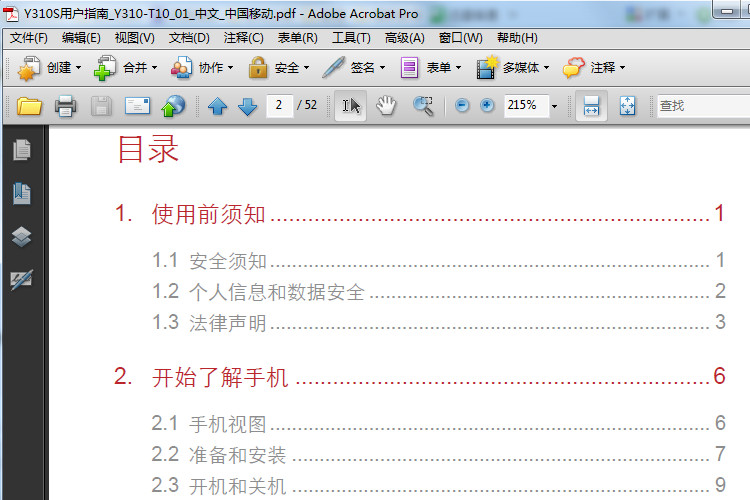Go to previous page with up arrow
Viewport: 750px width, 500px height.
click(218, 106)
